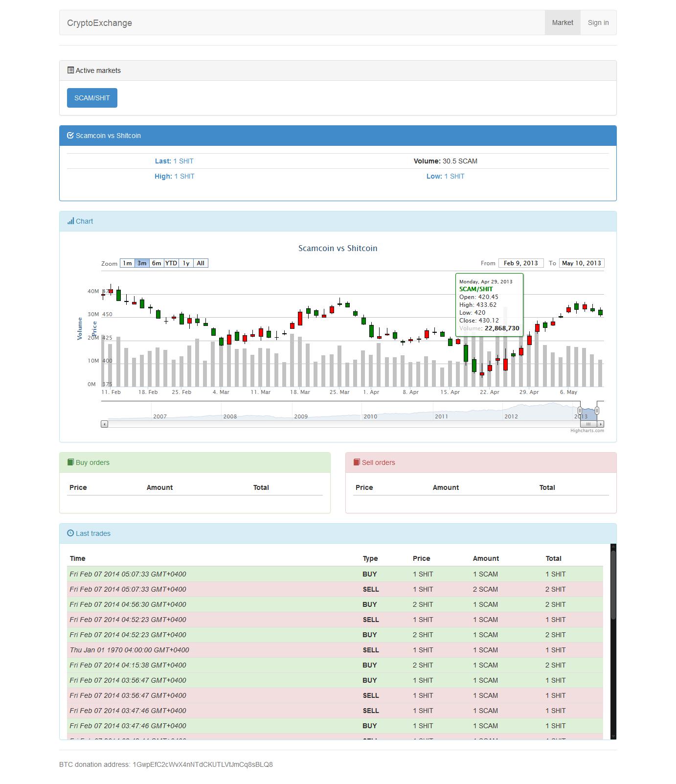676x784 pixels.
Task: Set chart zoom to 3m
Action: pyautogui.click(x=142, y=263)
